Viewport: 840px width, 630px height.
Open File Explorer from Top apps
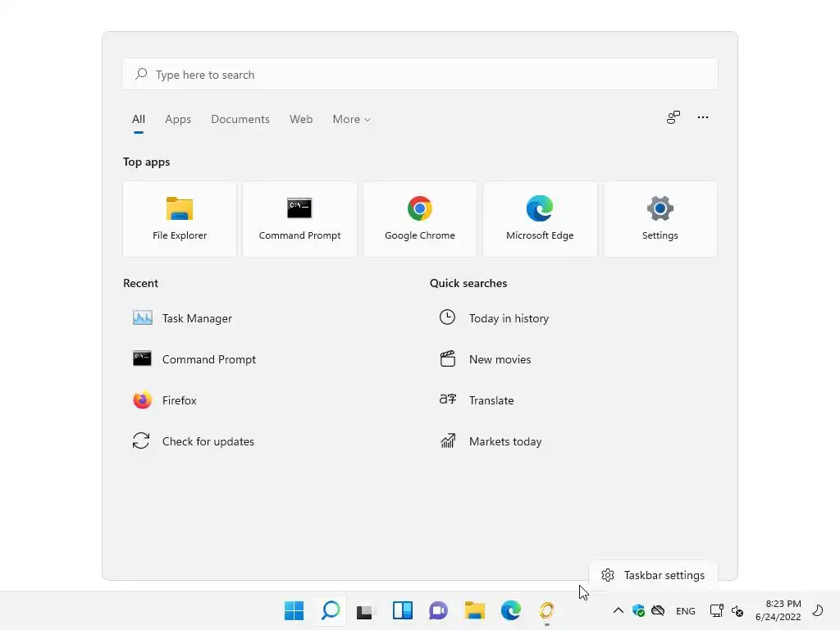[180, 219]
